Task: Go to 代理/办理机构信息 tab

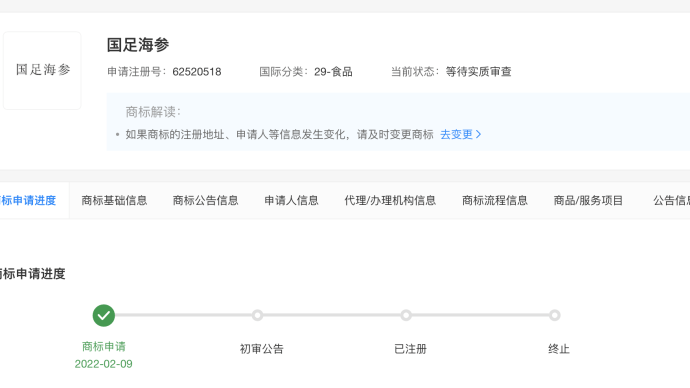Action: pyautogui.click(x=390, y=201)
